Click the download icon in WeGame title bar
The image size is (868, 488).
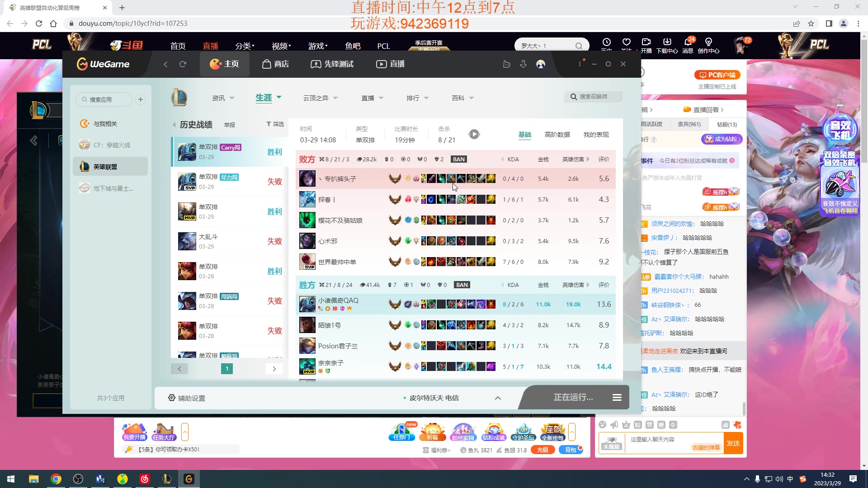(523, 64)
